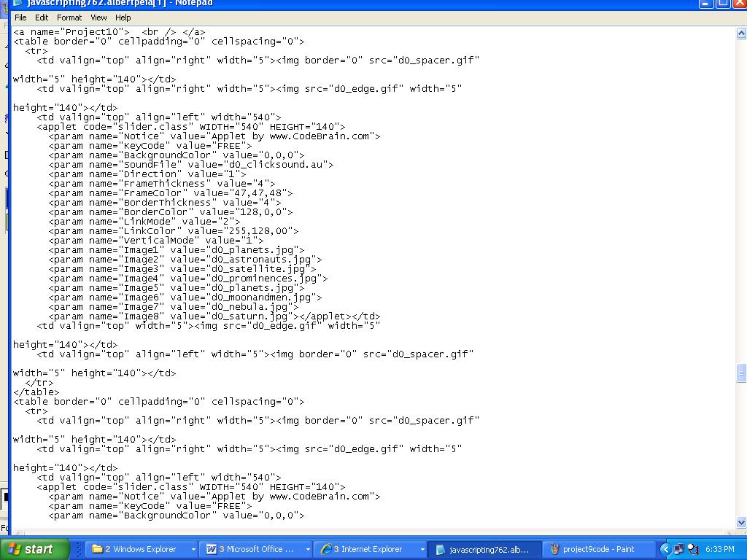Click the Windows start button

[35, 549]
